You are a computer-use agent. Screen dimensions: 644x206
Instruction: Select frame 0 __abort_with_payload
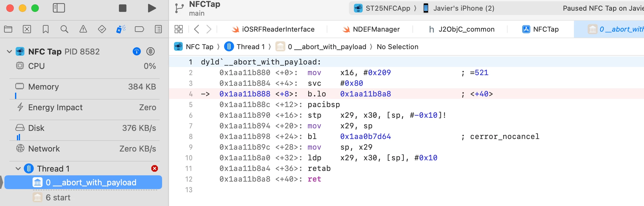coord(83,183)
